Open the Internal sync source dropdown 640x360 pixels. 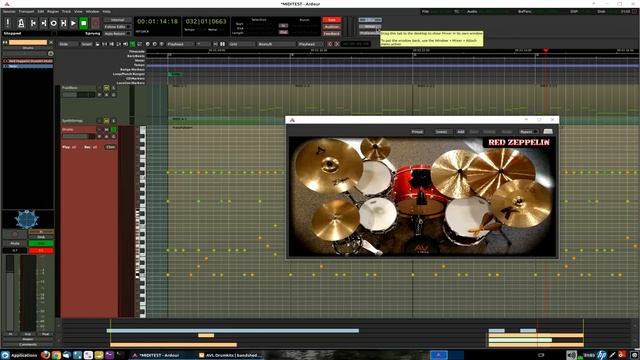pyautogui.click(x=118, y=20)
